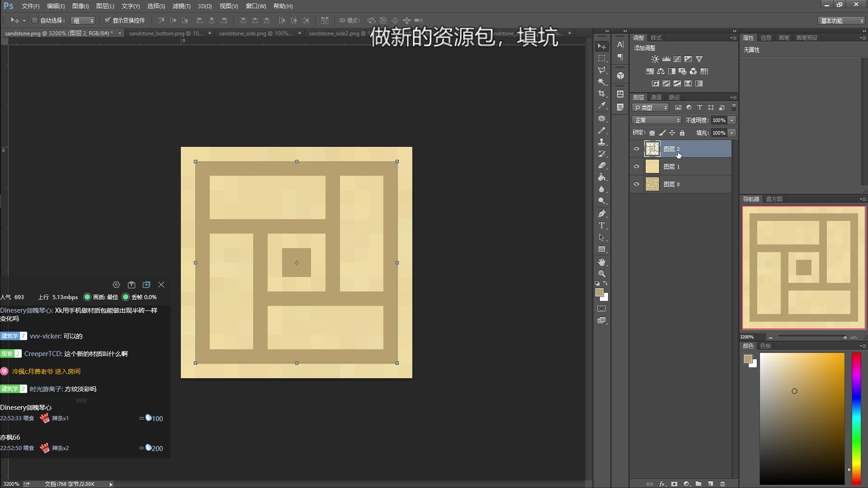The height and width of the screenshot is (488, 868).
Task: Click zoom percentage field in status bar
Action: pos(11,484)
